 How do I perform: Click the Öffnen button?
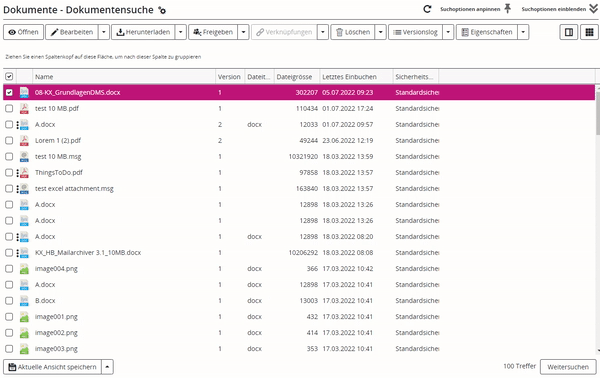[23, 32]
